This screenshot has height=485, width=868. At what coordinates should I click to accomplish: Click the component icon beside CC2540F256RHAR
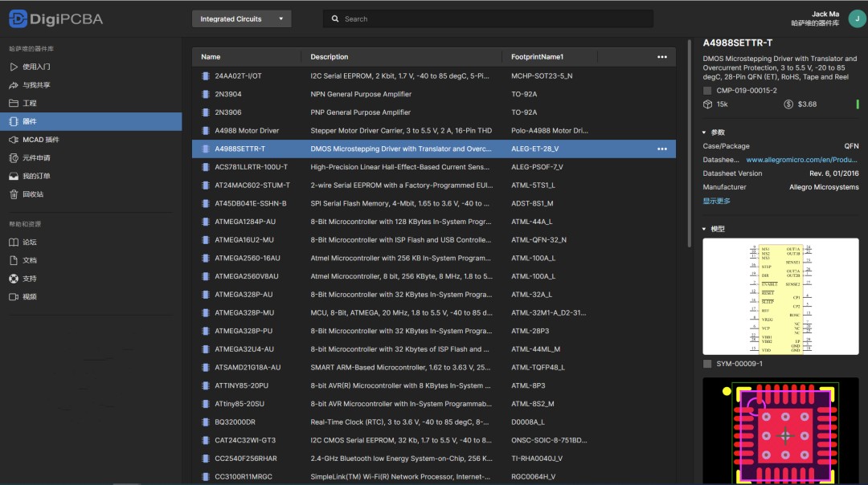pyautogui.click(x=206, y=459)
